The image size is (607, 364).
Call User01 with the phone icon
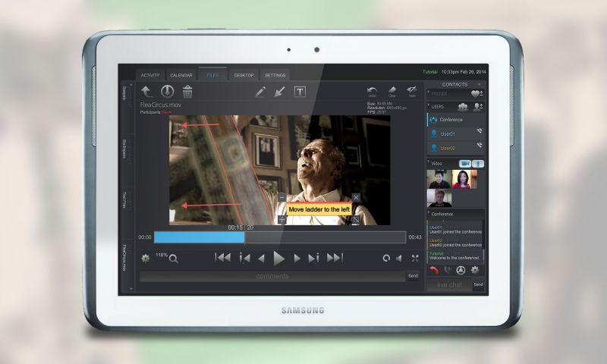click(x=480, y=131)
